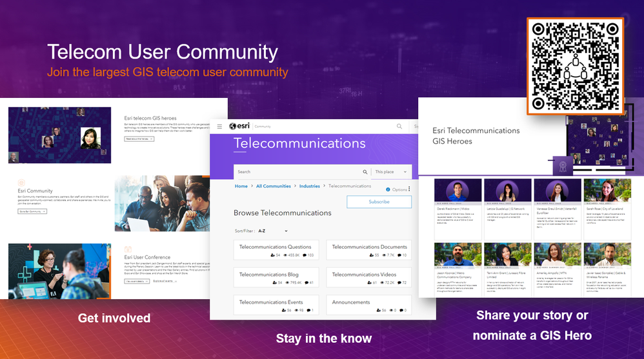Click members icon on Telecommunications Questions card
Screen dimensions: 644x359
click(273, 255)
